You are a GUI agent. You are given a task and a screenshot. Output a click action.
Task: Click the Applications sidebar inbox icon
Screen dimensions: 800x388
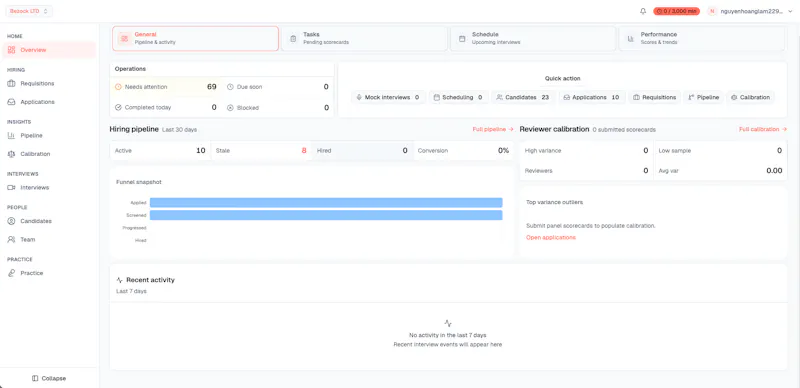(x=11, y=102)
